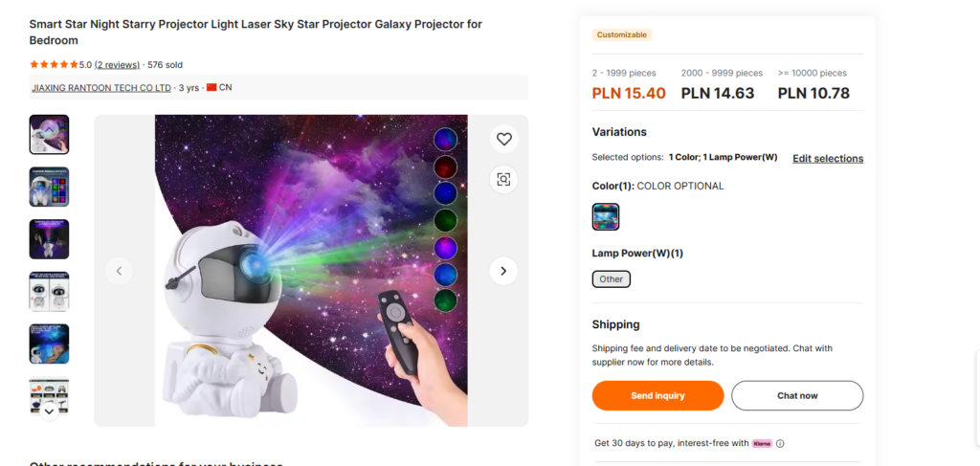Select the second astronaut color-grid thumbnail
980x466 pixels.
click(49, 187)
